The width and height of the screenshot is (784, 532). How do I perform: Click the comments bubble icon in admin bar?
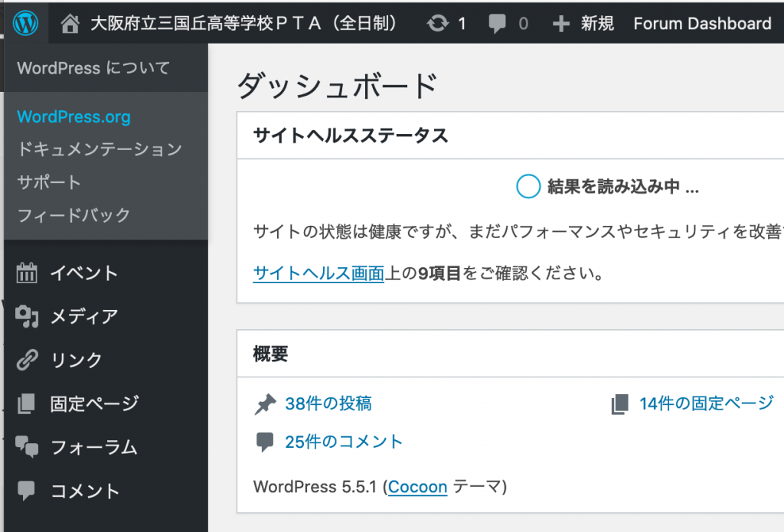[x=497, y=24]
